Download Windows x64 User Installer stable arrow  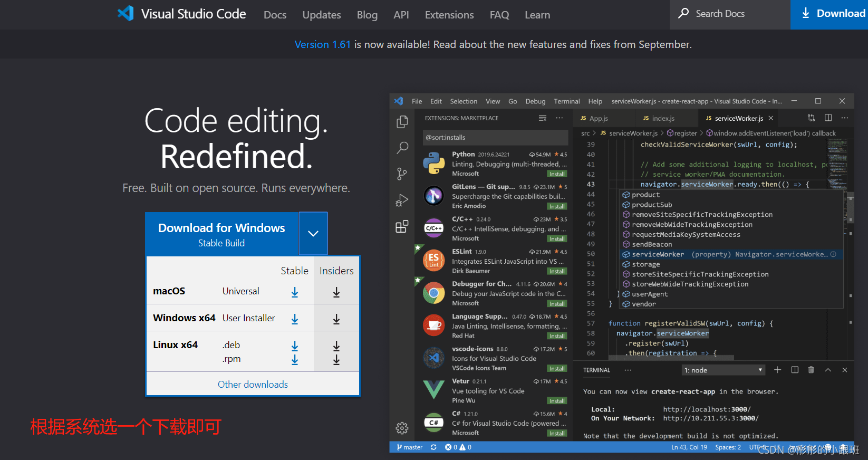click(295, 319)
